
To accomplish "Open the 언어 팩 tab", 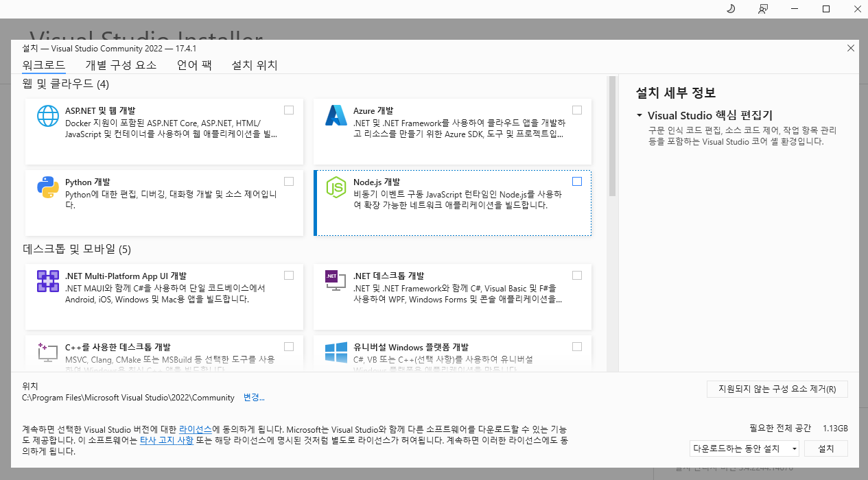I will click(194, 65).
